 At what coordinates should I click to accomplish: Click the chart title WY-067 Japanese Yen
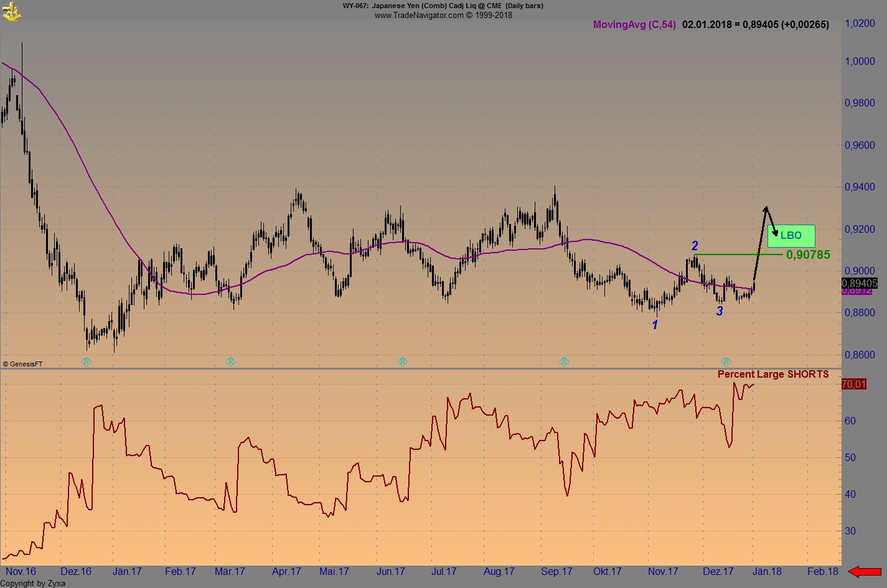coord(443,6)
